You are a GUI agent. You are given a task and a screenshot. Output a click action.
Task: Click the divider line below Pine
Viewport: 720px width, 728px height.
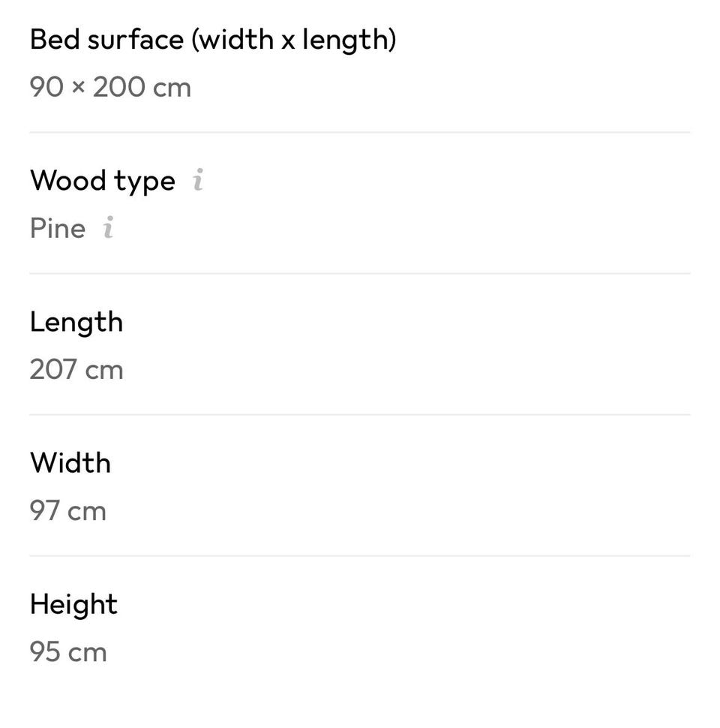(360, 273)
